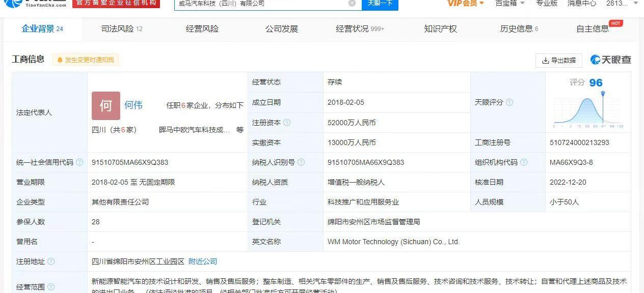The height and width of the screenshot is (293, 644).
Task: Enable the 发生变更时通知我 change alert
Action: tap(85, 60)
